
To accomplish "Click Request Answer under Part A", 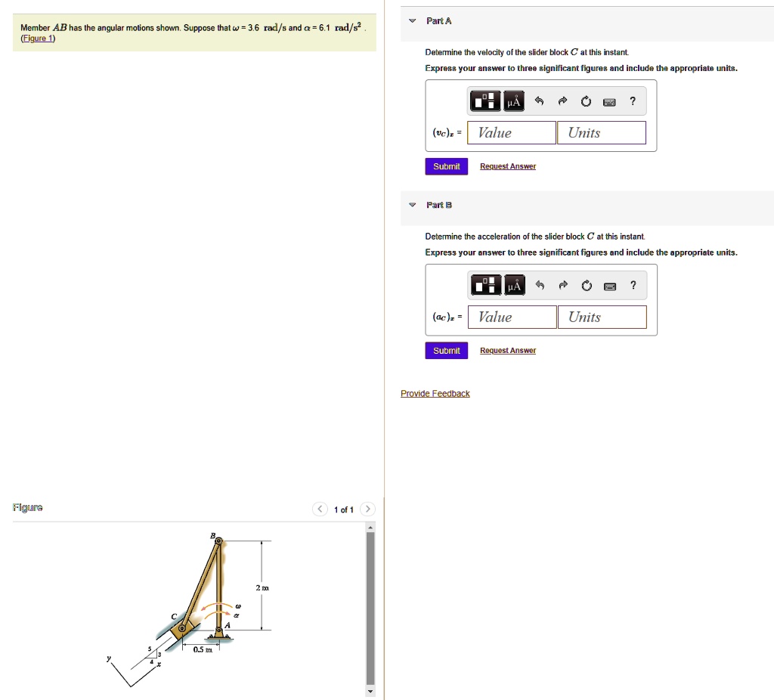I will tap(507, 166).
